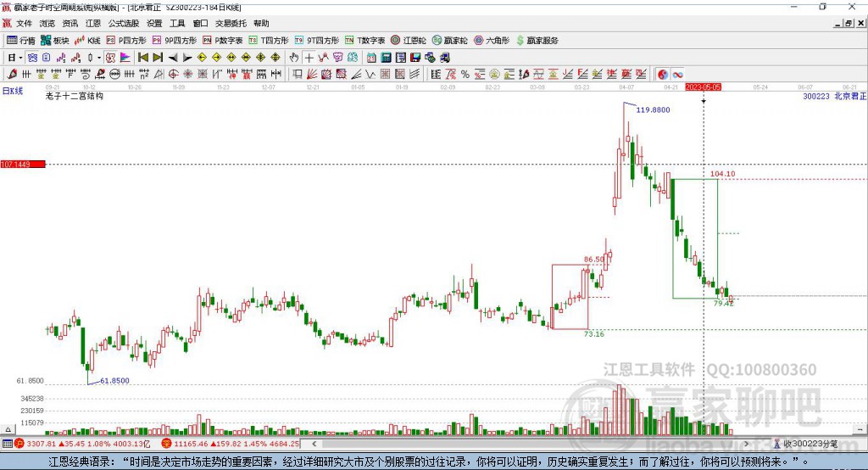868x470 pixels.
Task: Open the 文件 menu
Action: coord(24,23)
